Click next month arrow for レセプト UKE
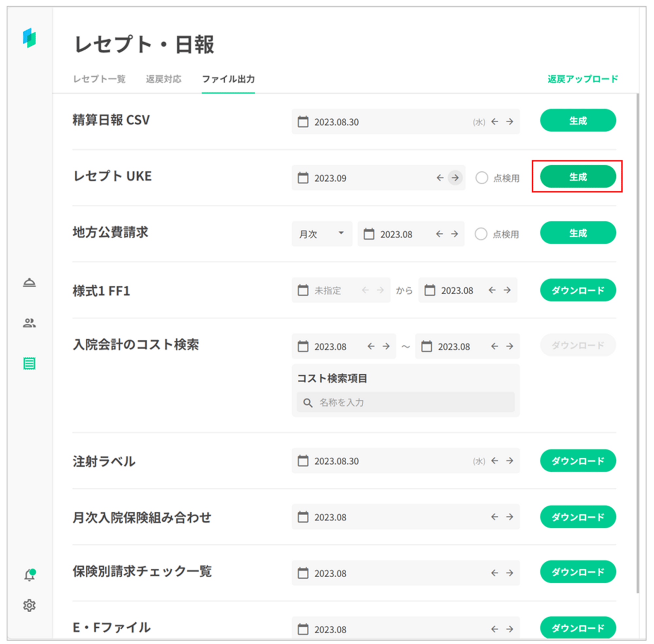Image resolution: width=654 pixels, height=644 pixels. click(x=455, y=178)
